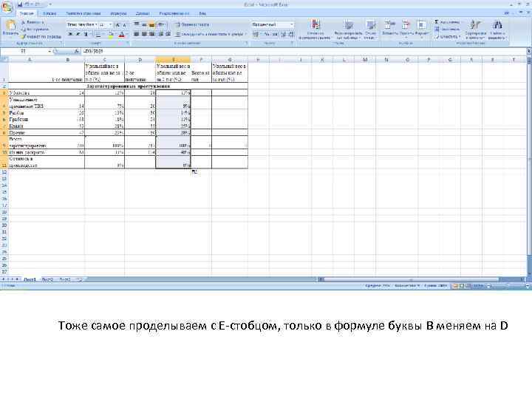Delete cells using Удалить button
Screen dimensions: 532x399
coord(406,28)
